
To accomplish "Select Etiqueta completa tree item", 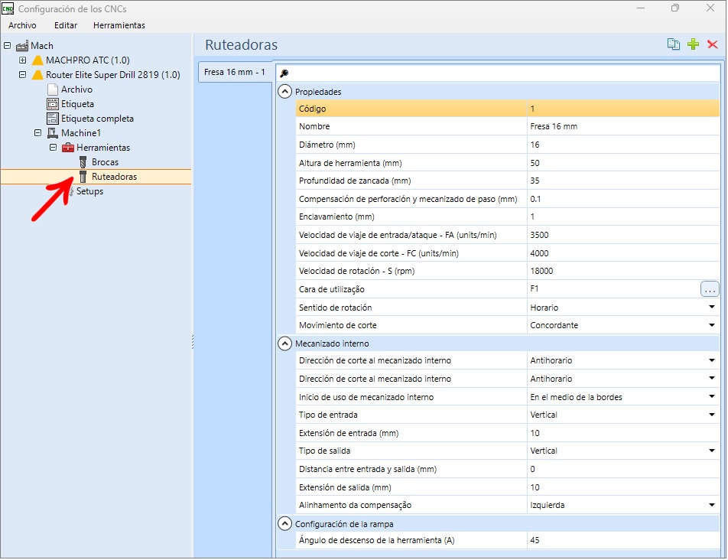I will click(97, 119).
